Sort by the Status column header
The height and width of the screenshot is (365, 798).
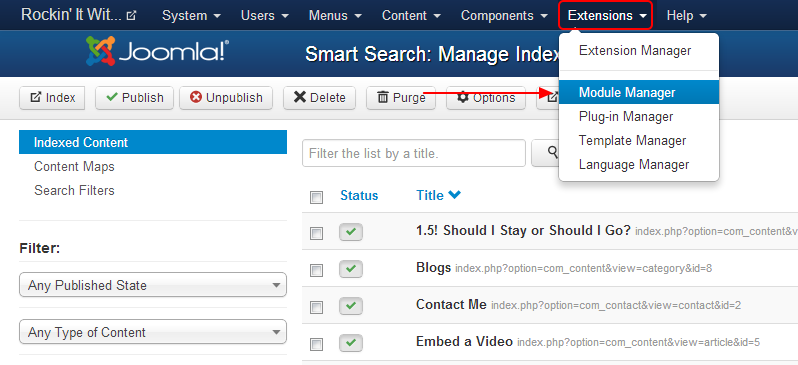click(x=359, y=195)
